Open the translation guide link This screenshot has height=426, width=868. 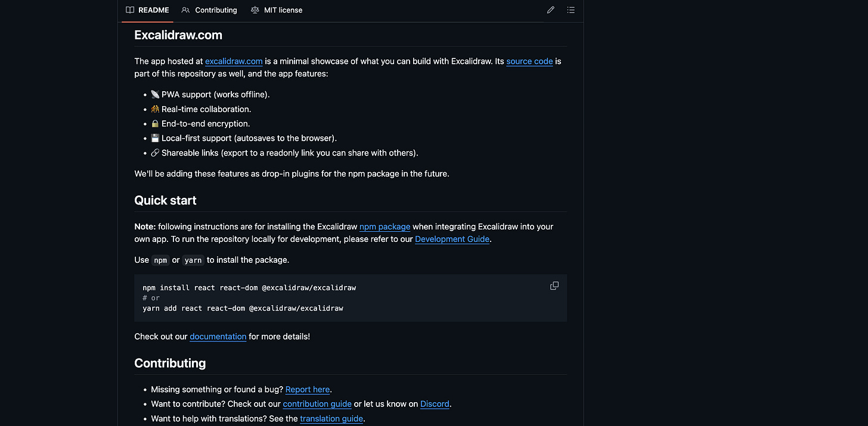pyautogui.click(x=331, y=418)
